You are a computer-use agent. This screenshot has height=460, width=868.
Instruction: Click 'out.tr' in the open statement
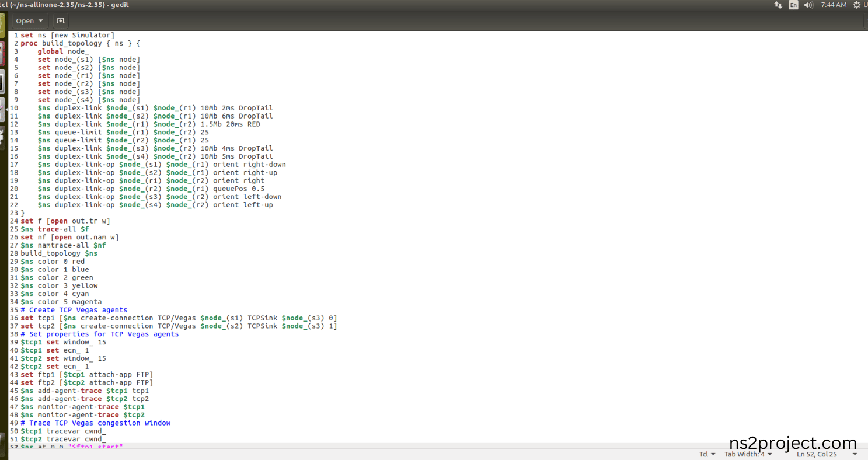click(85, 221)
